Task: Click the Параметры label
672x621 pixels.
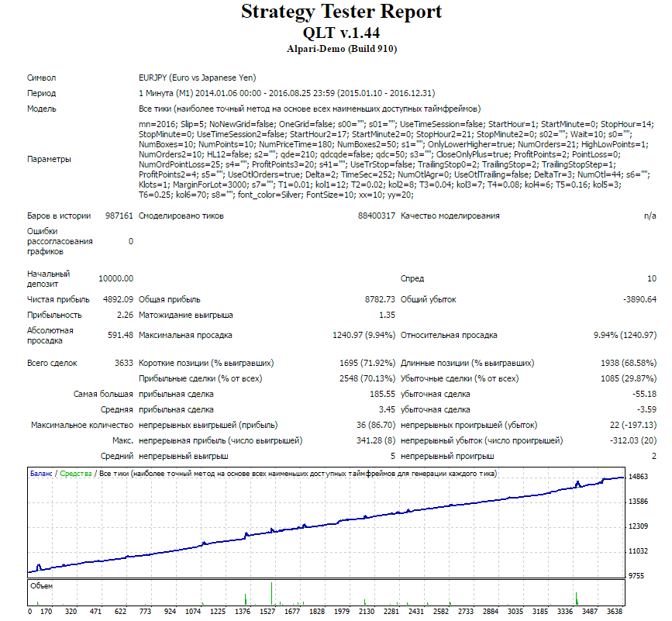Action: (49, 159)
